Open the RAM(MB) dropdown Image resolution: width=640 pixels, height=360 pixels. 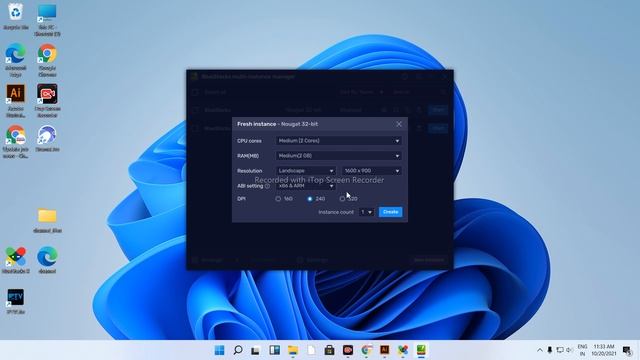(339, 156)
